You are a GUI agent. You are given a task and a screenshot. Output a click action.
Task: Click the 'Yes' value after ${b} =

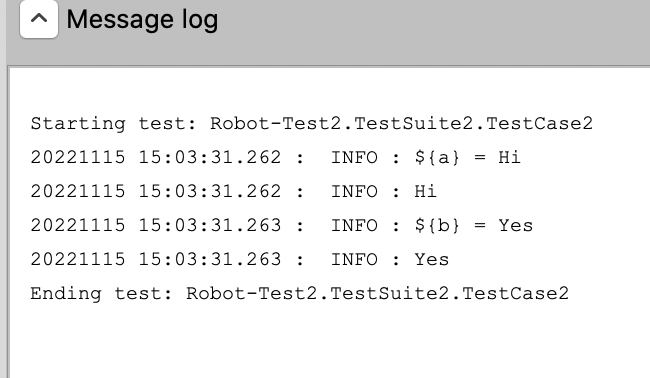[515, 225]
